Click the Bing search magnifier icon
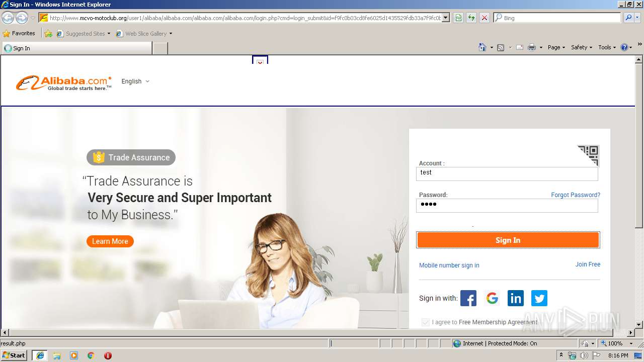 coord(627,18)
